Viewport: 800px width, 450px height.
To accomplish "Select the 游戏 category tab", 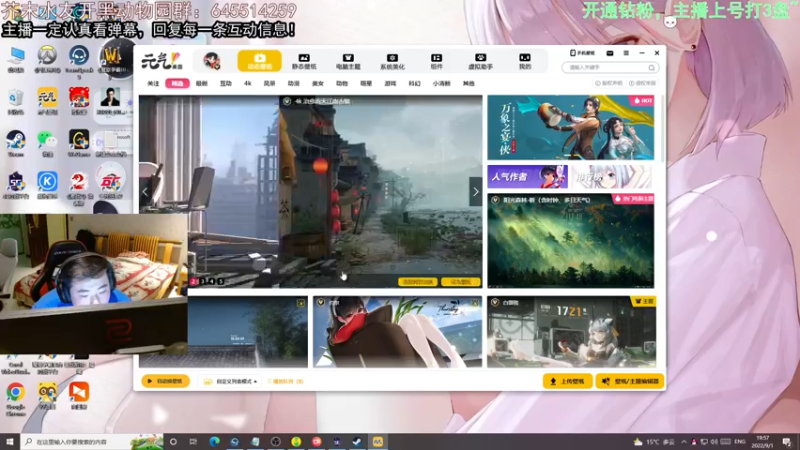I will click(390, 83).
